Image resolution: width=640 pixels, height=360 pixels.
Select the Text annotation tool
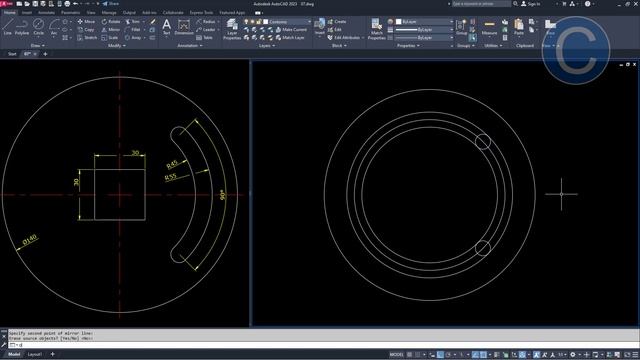[167, 27]
